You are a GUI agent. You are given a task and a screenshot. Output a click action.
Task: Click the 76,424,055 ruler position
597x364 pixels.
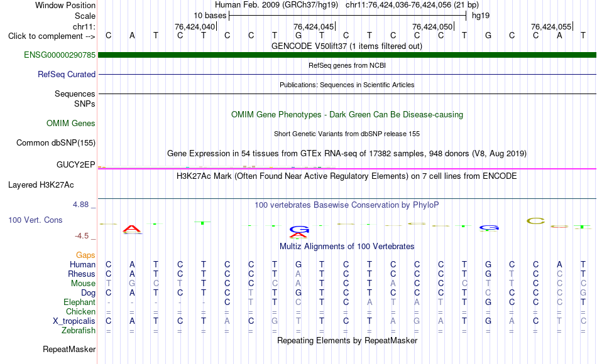point(551,26)
